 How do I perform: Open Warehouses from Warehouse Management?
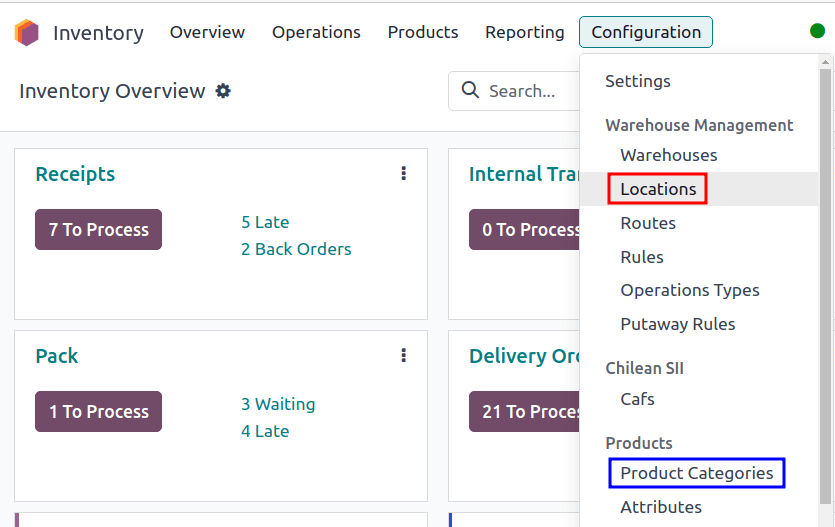coord(668,155)
